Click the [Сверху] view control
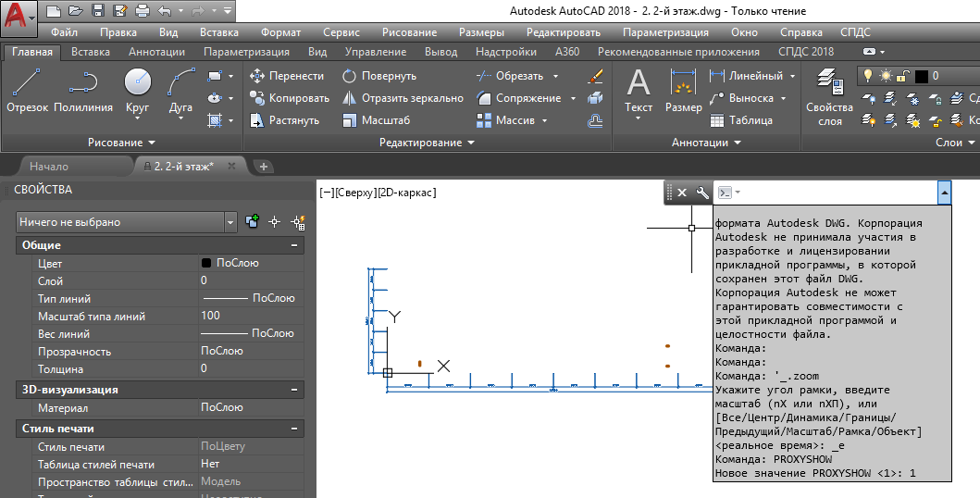This screenshot has width=980, height=498. tap(356, 193)
